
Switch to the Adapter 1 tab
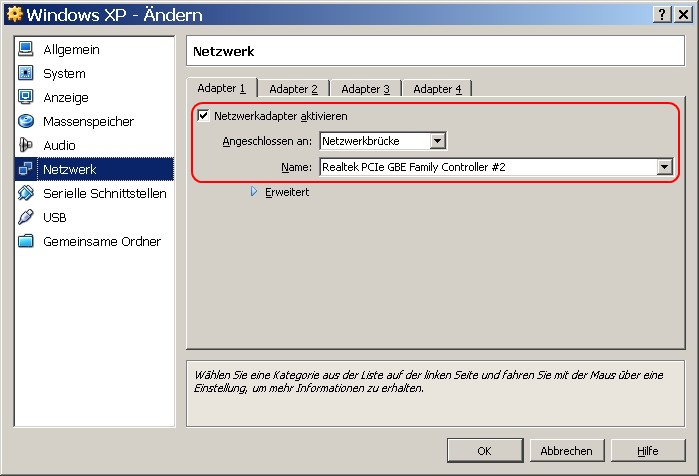point(222,88)
